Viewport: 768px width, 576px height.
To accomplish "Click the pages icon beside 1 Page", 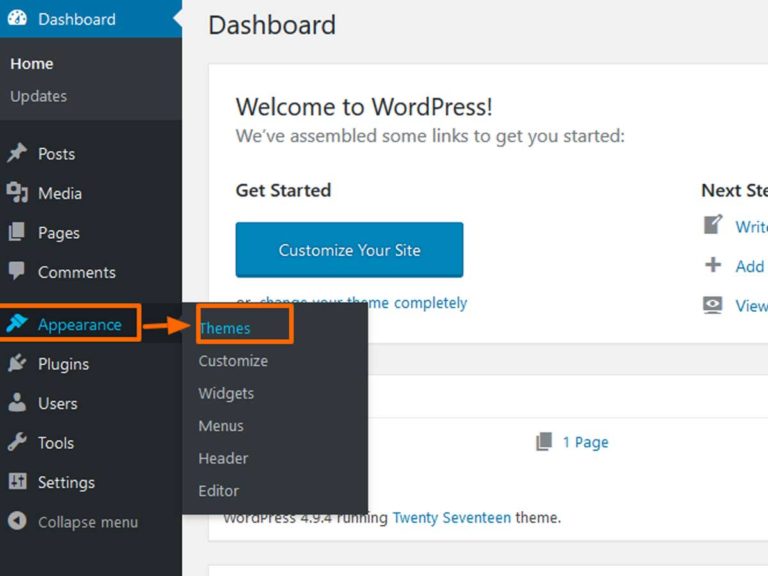I will pyautogui.click(x=544, y=441).
